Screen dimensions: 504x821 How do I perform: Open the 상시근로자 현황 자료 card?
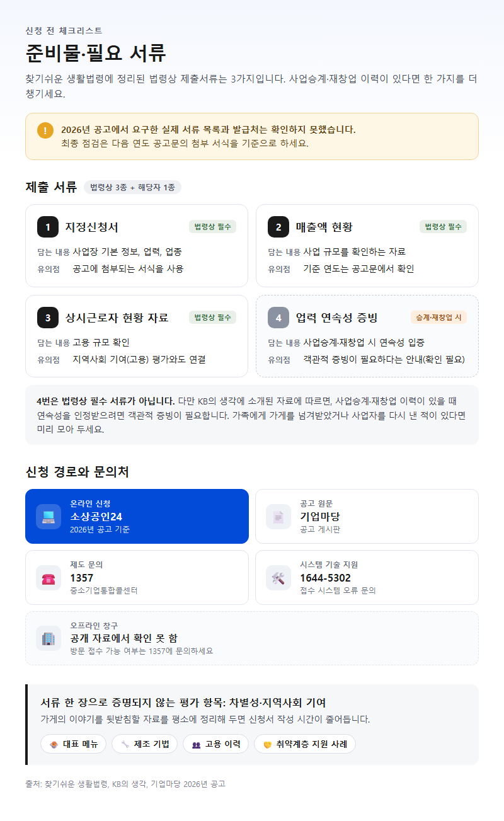[137, 336]
